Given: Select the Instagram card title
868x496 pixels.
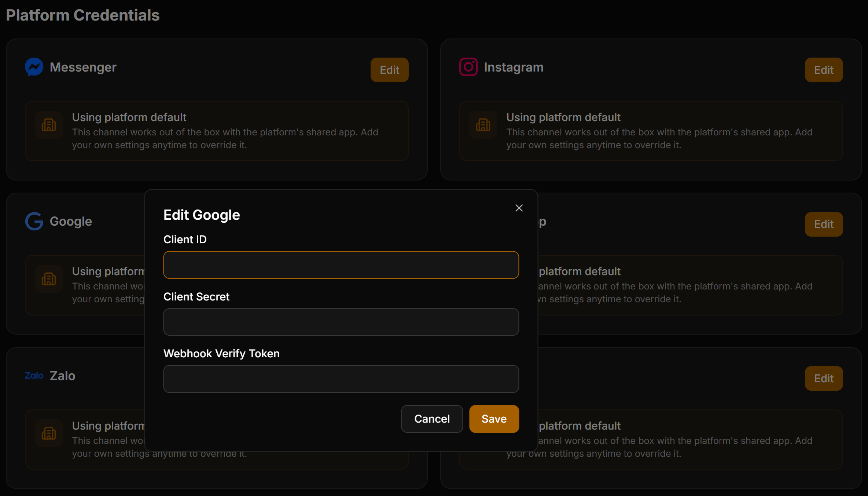Looking at the screenshot, I should pos(514,67).
